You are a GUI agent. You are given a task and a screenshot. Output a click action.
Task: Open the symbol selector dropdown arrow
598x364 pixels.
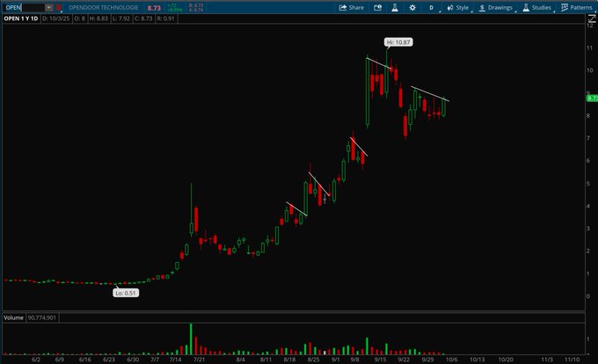[x=49, y=7]
